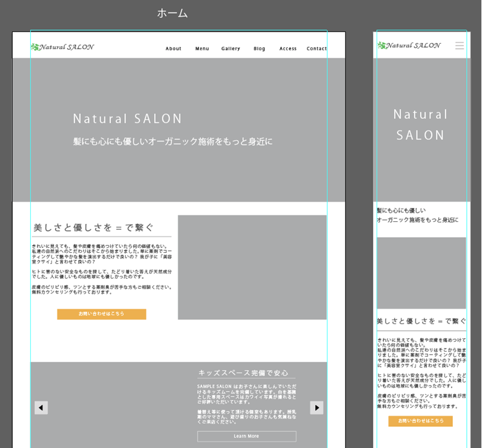Select the Gallery nav item

point(230,48)
